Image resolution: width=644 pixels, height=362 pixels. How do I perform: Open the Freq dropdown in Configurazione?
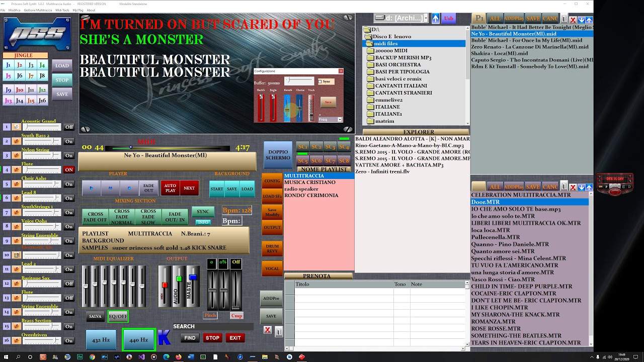(340, 120)
